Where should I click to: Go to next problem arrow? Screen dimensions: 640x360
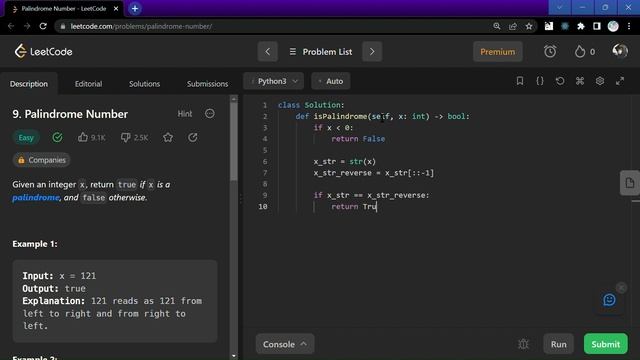click(x=372, y=51)
